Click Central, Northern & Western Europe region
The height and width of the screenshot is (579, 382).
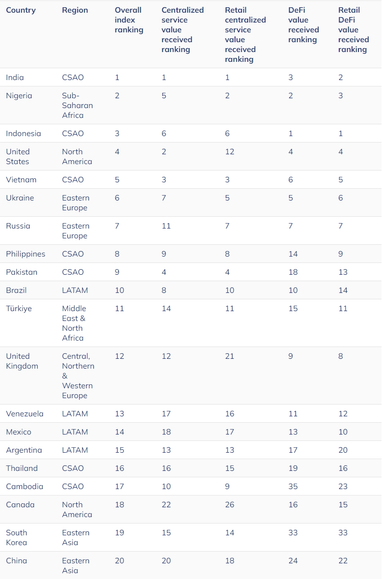[78, 376]
